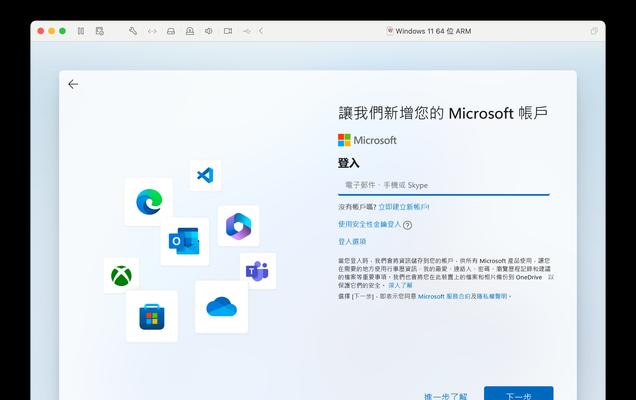Click the 深入了解 link
636x400 pixels.
400,285
